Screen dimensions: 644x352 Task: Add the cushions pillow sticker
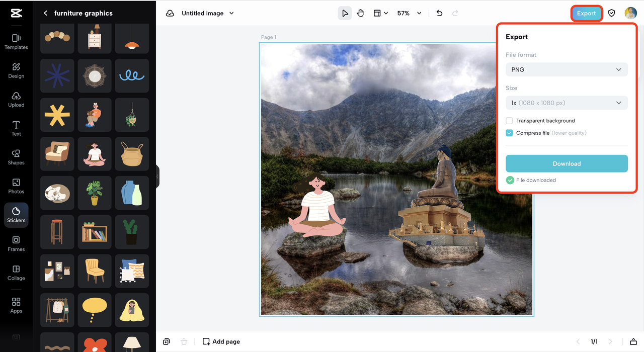(132, 271)
